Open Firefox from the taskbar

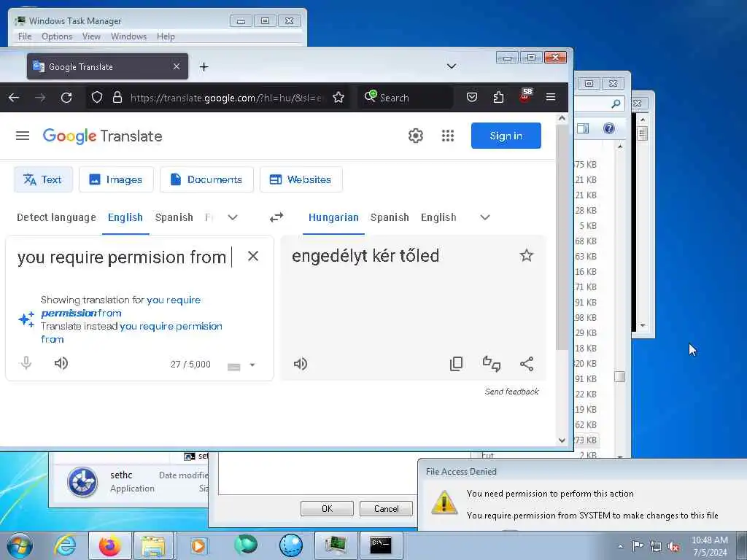(109, 545)
